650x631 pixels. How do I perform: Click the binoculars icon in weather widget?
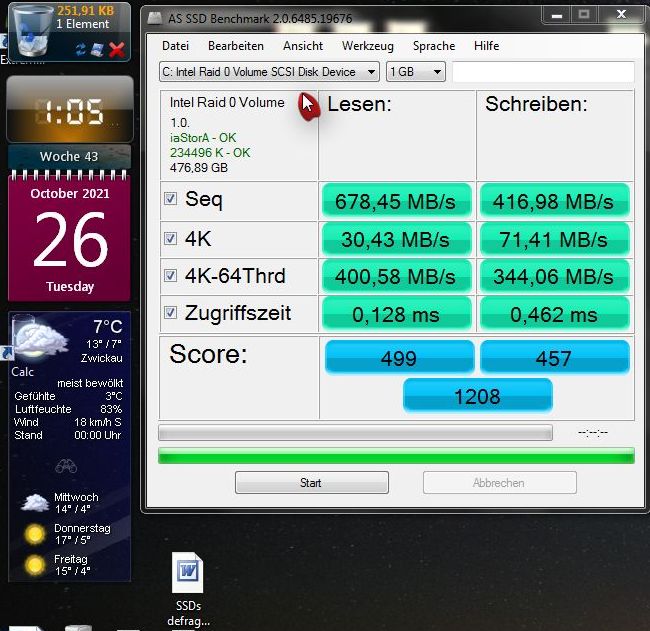click(x=67, y=466)
